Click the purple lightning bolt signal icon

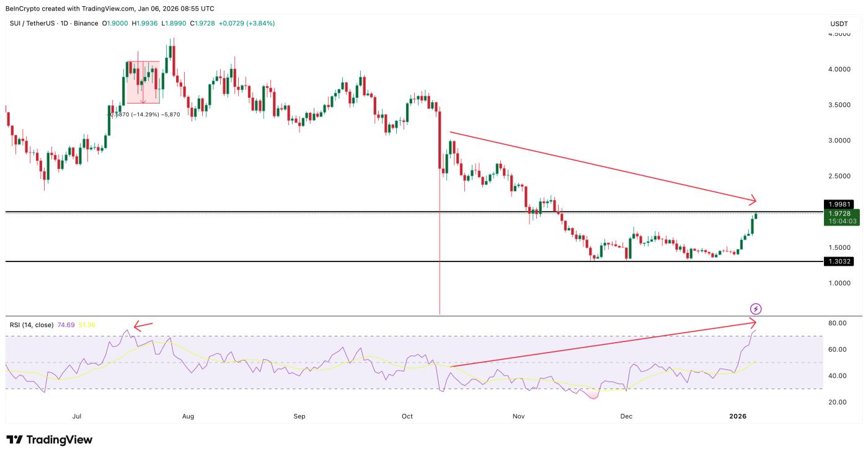(x=756, y=310)
